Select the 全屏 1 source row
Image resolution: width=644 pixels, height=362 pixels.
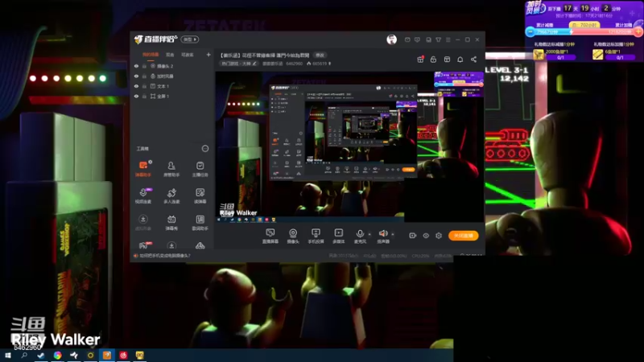tap(172, 96)
